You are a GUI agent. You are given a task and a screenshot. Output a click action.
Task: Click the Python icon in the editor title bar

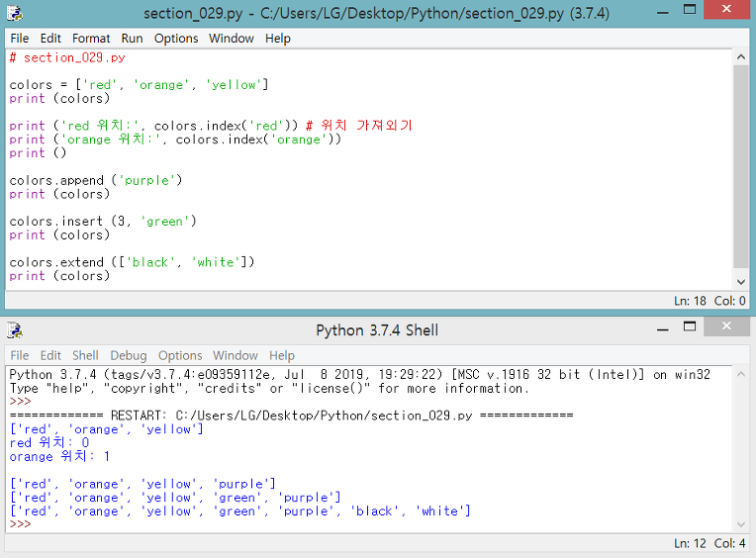tap(15, 13)
